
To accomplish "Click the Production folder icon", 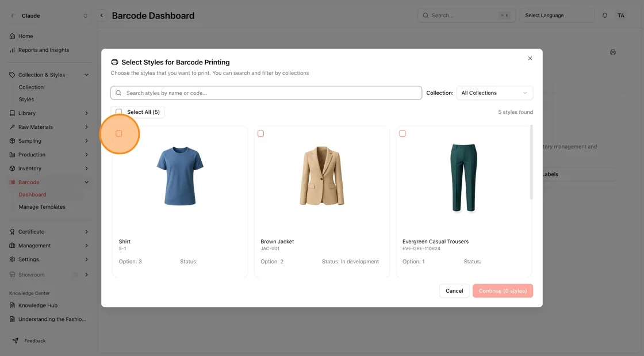I will pyautogui.click(x=12, y=155).
